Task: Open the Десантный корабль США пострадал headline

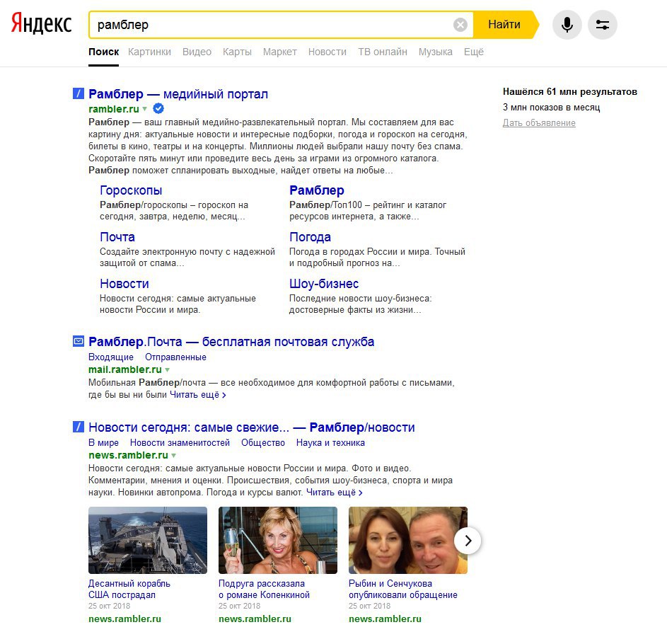Action: point(129,589)
